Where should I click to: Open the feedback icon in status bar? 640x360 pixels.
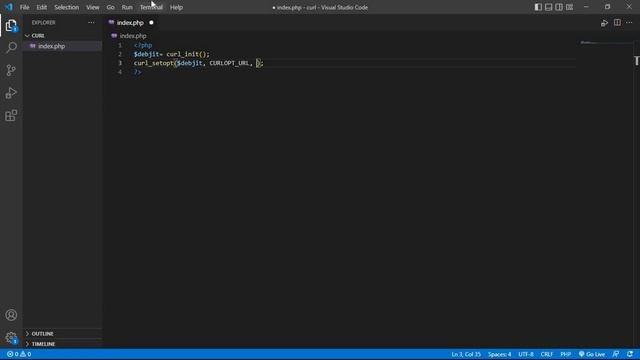point(616,354)
